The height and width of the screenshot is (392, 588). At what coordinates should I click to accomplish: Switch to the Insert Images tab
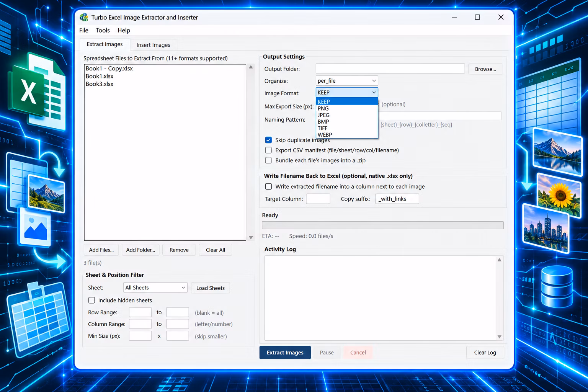click(x=153, y=45)
